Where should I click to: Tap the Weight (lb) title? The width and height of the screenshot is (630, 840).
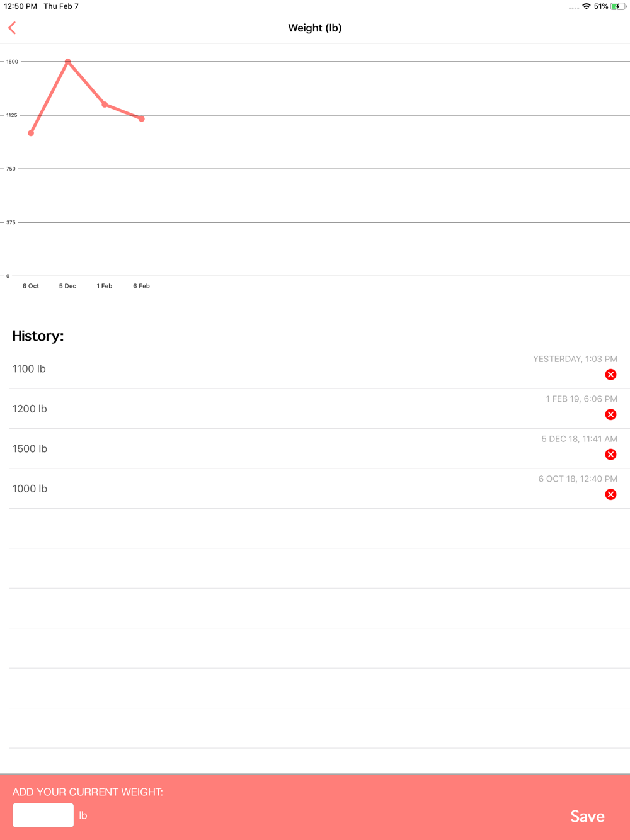coord(315,28)
